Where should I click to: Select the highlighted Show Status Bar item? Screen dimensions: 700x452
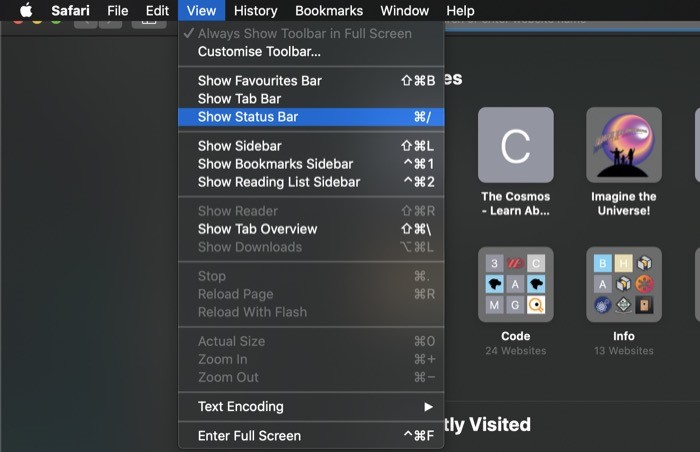click(x=311, y=117)
